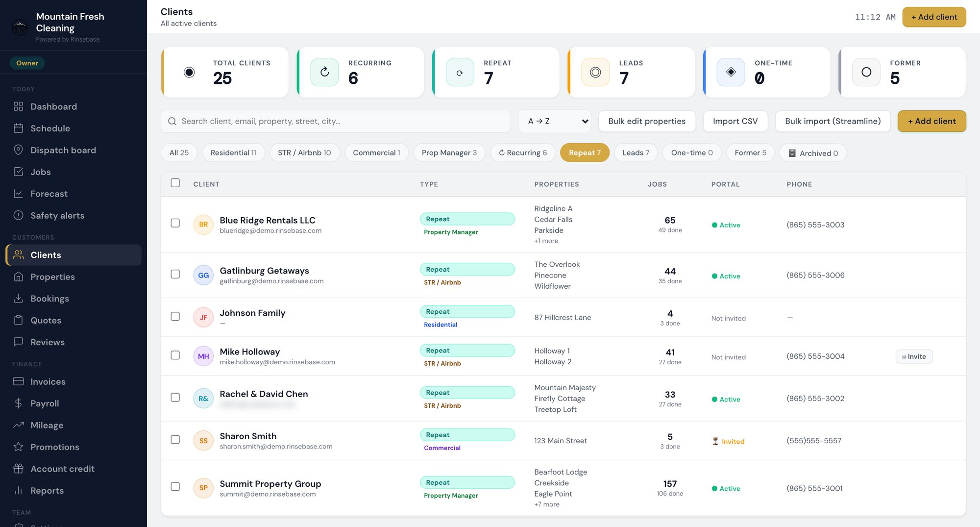
Task: Click the Bookings download icon
Action: point(18,299)
